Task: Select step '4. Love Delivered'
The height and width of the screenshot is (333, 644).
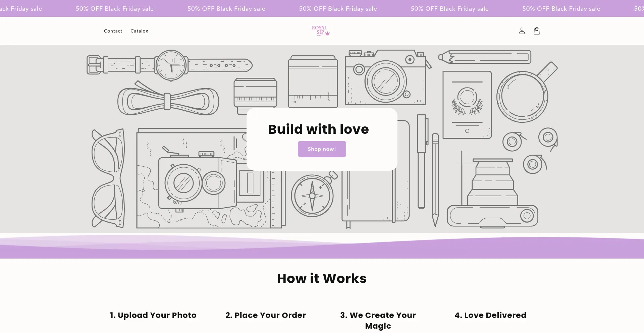Action: [490, 315]
